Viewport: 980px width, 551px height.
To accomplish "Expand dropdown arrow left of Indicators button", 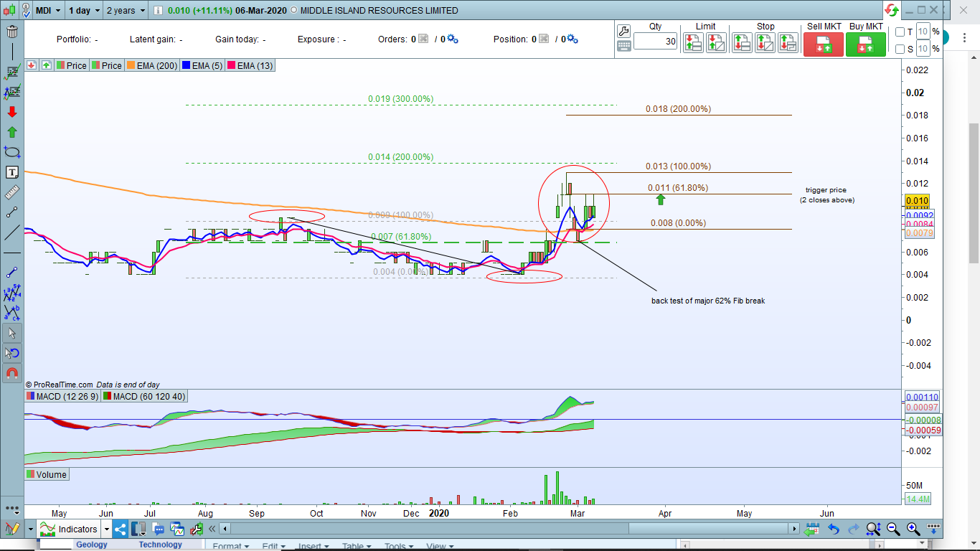I will click(31, 529).
